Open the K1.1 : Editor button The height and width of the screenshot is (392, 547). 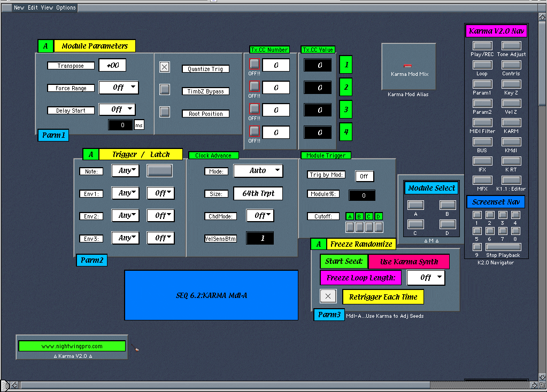tap(511, 181)
